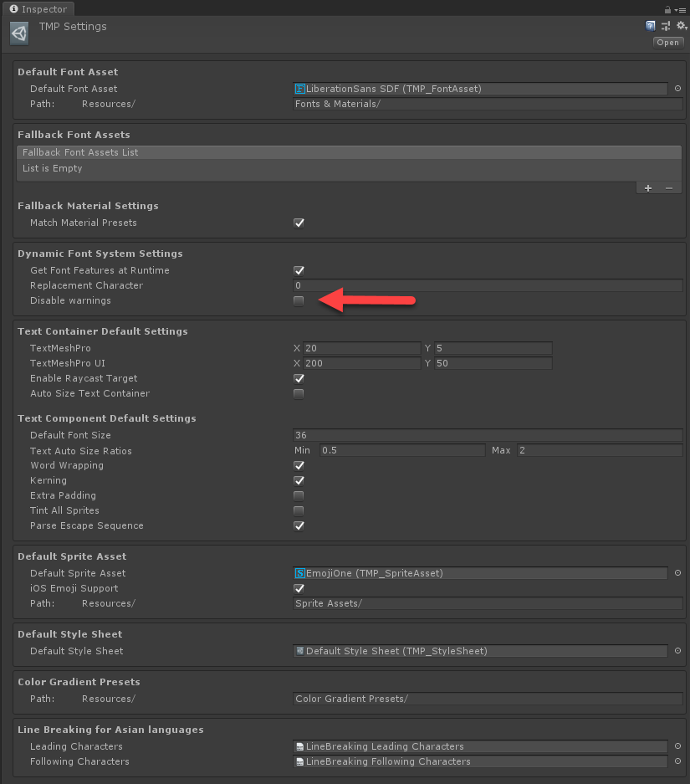Screen dimensions: 690x784
Task: Open object picker for Default Font Asset
Action: pyautogui.click(x=677, y=89)
